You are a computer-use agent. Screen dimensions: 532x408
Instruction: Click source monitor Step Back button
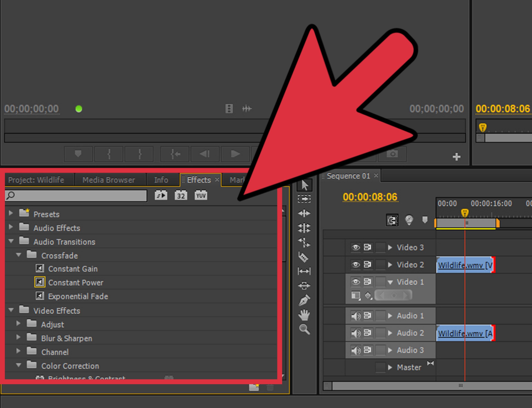(x=205, y=154)
